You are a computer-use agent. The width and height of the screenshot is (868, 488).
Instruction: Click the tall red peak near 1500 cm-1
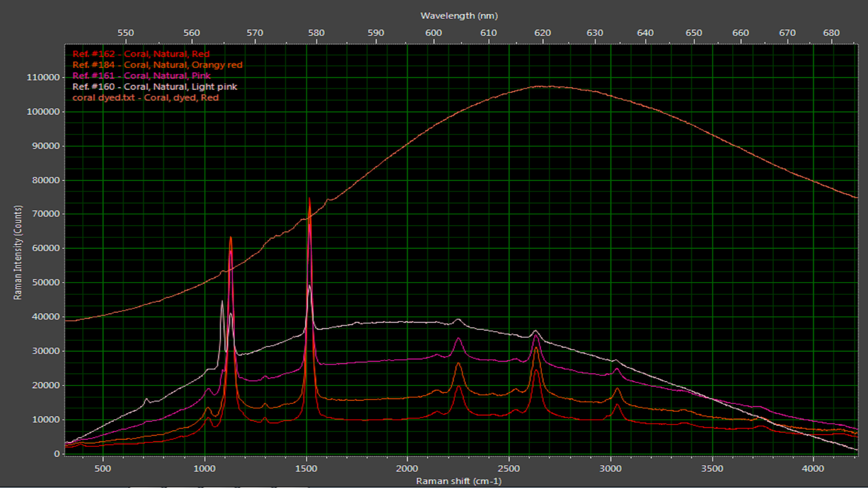(309, 199)
